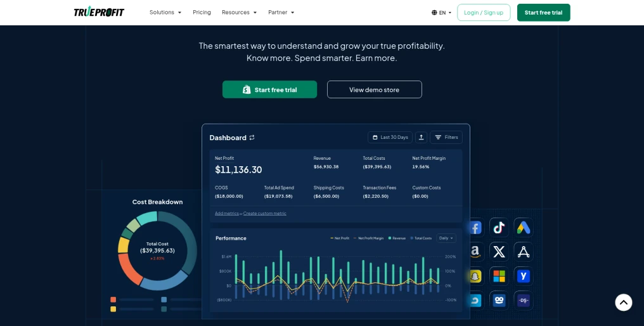Click the Facebook platform icon

click(x=475, y=227)
